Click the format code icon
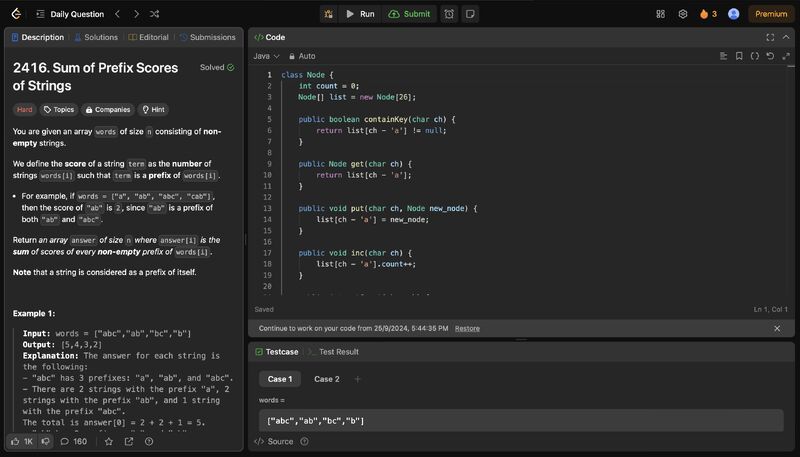800x457 pixels. click(723, 56)
